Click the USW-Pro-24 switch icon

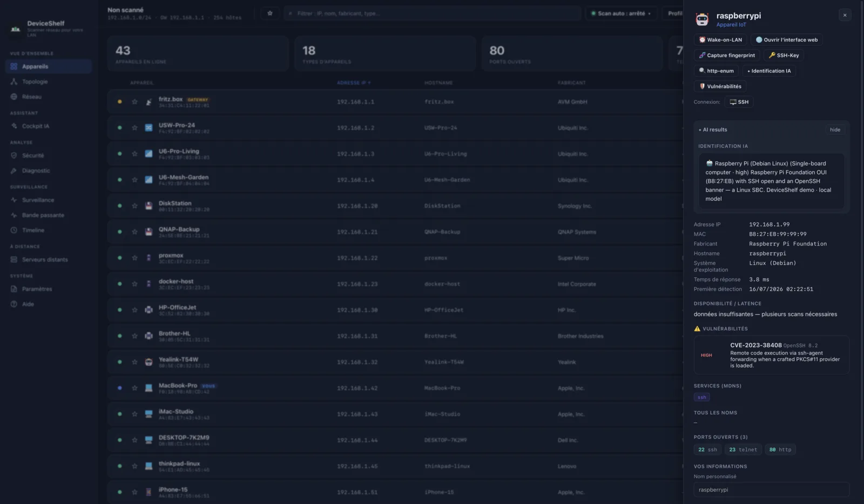coord(148,128)
